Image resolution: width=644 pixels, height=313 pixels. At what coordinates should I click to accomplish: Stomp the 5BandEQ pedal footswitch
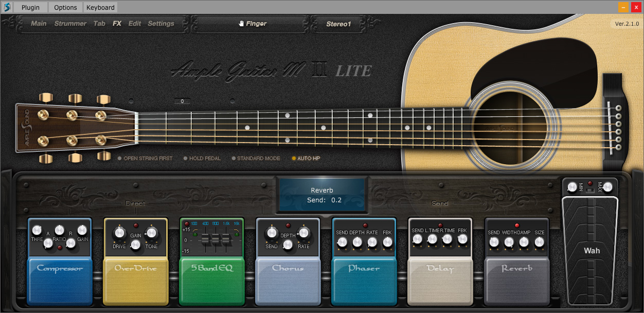point(212,281)
